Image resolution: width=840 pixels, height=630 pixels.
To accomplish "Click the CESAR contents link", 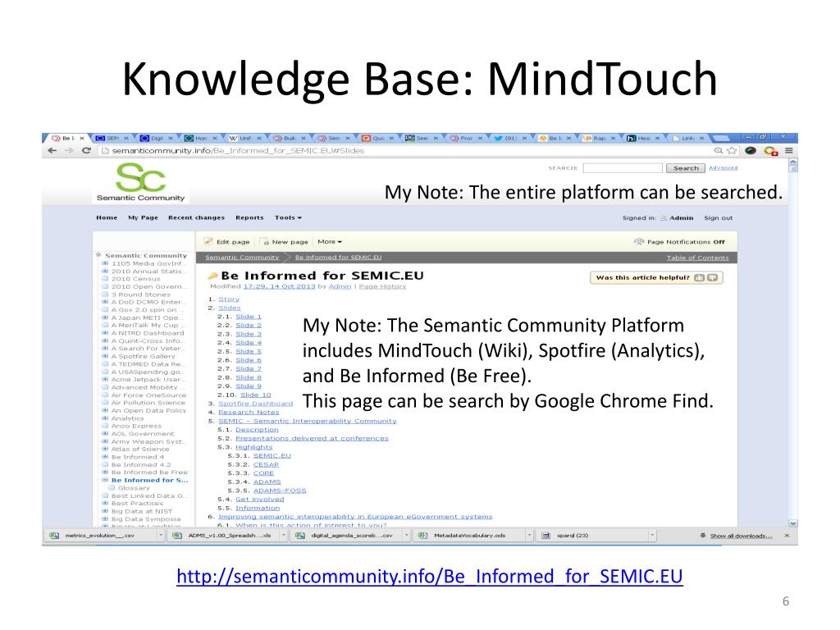I will (x=266, y=464).
